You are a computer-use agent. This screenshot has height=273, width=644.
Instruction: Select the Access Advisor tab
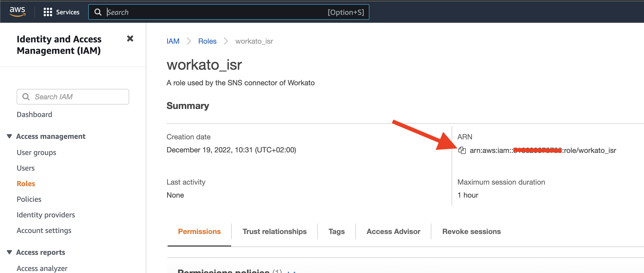point(393,231)
